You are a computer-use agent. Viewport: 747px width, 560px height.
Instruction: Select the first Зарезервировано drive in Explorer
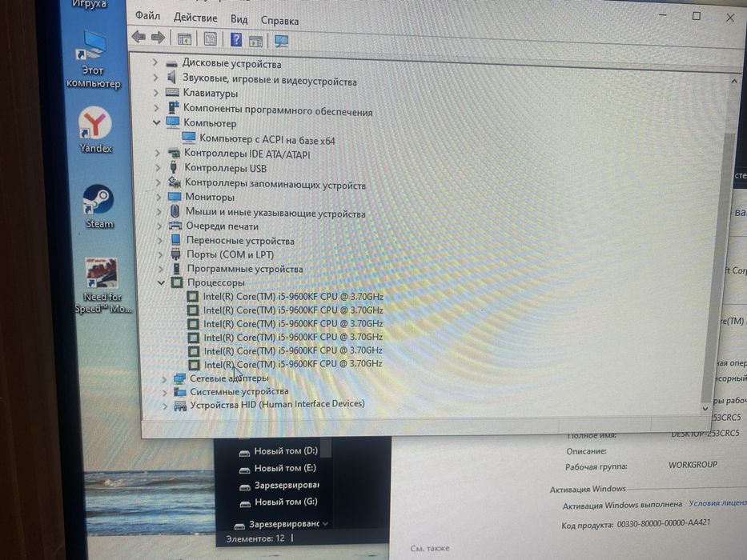(287, 486)
